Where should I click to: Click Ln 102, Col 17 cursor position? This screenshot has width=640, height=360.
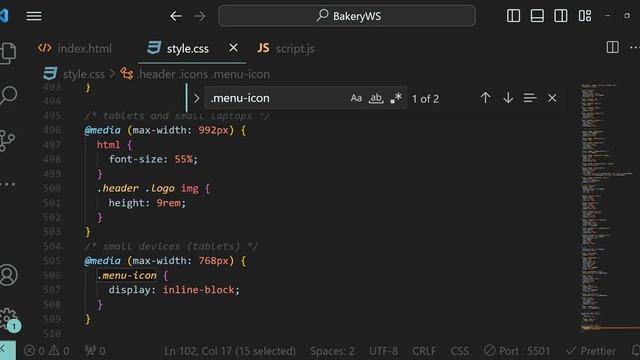pos(230,351)
